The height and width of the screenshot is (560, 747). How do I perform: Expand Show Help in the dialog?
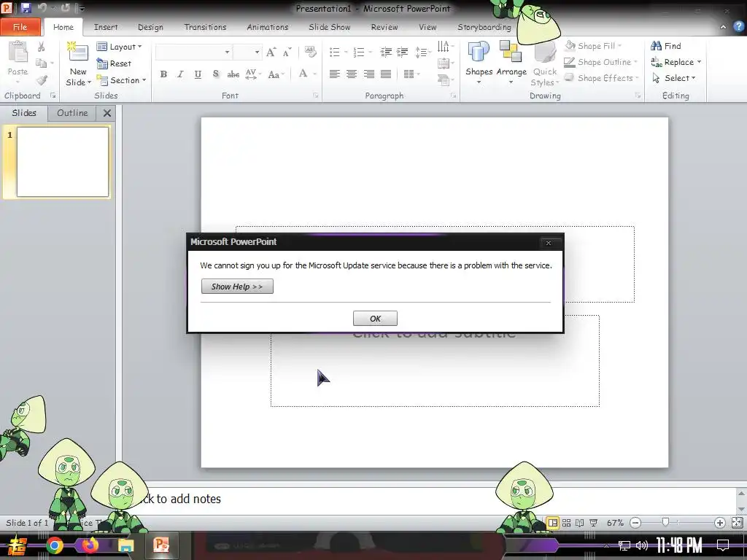[237, 286]
